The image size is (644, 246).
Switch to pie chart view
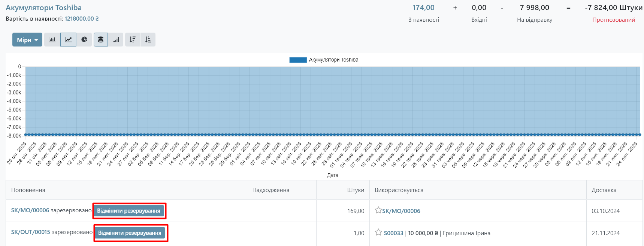pos(84,40)
